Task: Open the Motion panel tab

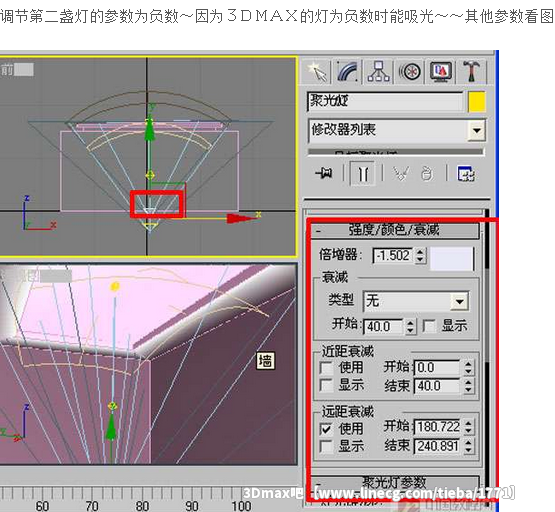Action: point(410,71)
